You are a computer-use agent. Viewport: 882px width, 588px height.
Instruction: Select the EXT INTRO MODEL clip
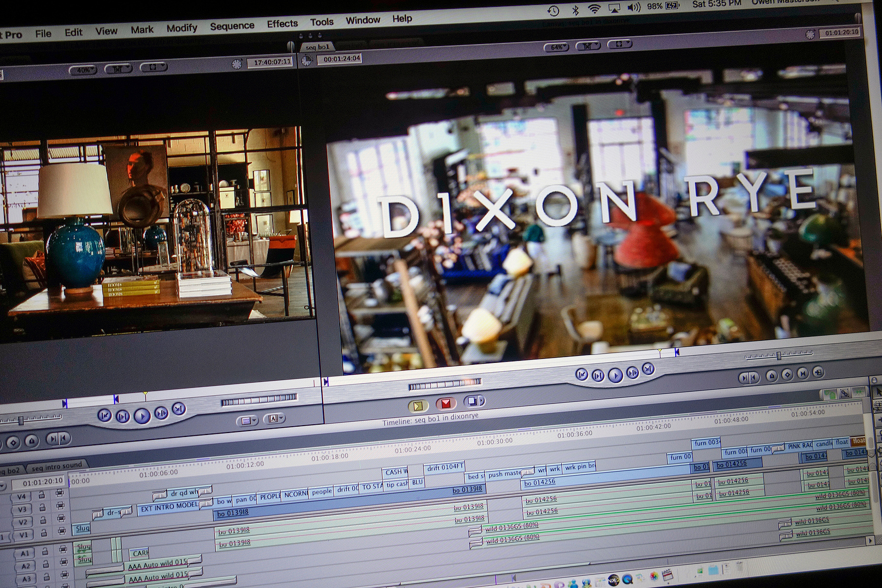coord(169,508)
